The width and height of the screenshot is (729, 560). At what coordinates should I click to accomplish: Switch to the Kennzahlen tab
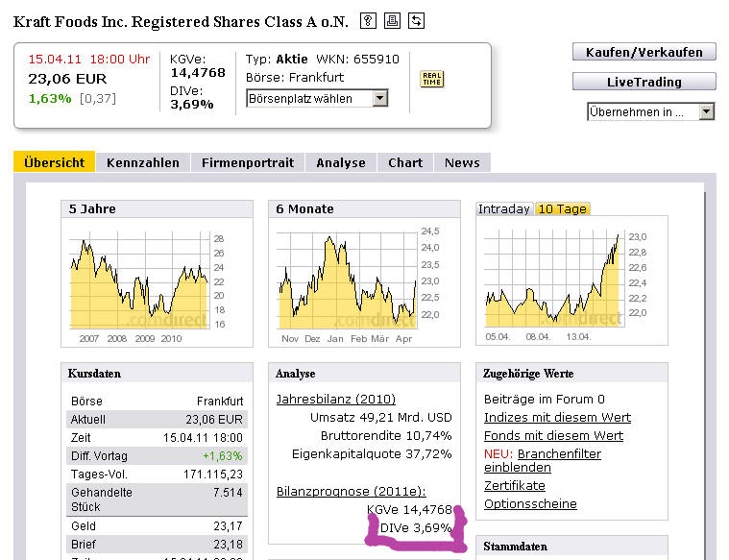click(x=143, y=162)
